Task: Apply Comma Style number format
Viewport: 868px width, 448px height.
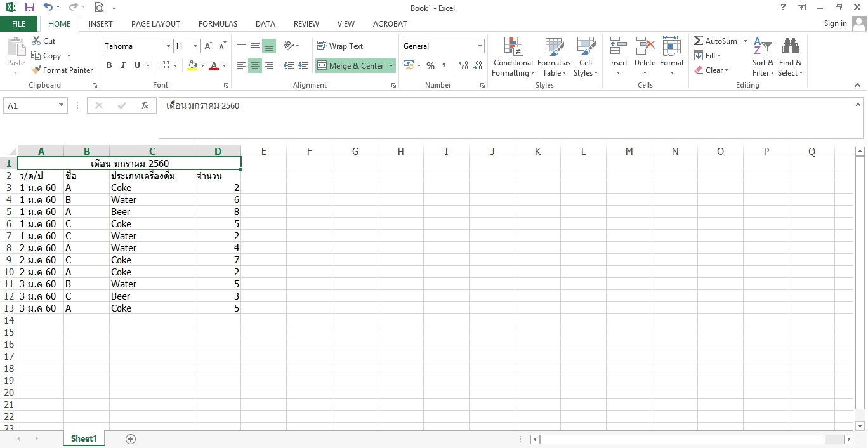Action: coord(444,65)
